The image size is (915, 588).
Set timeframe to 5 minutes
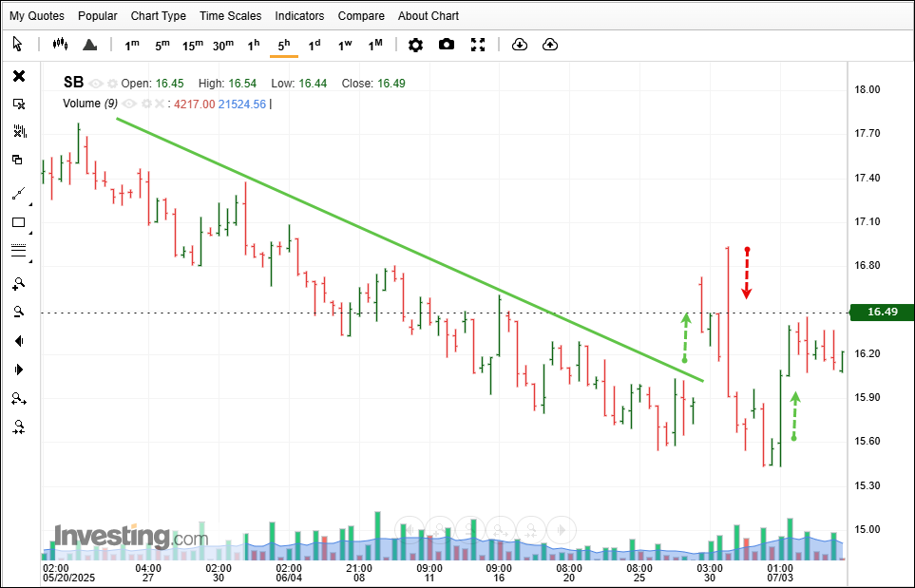(162, 45)
